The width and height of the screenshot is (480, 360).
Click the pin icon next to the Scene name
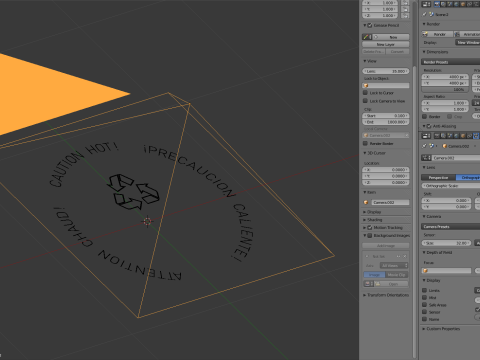(x=424, y=14)
